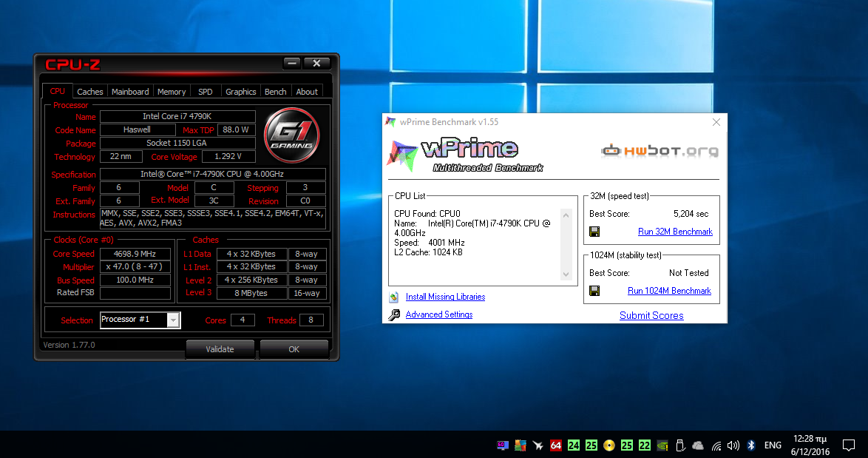Close the wPrime Benchmark window
The width and height of the screenshot is (868, 458).
(x=716, y=122)
